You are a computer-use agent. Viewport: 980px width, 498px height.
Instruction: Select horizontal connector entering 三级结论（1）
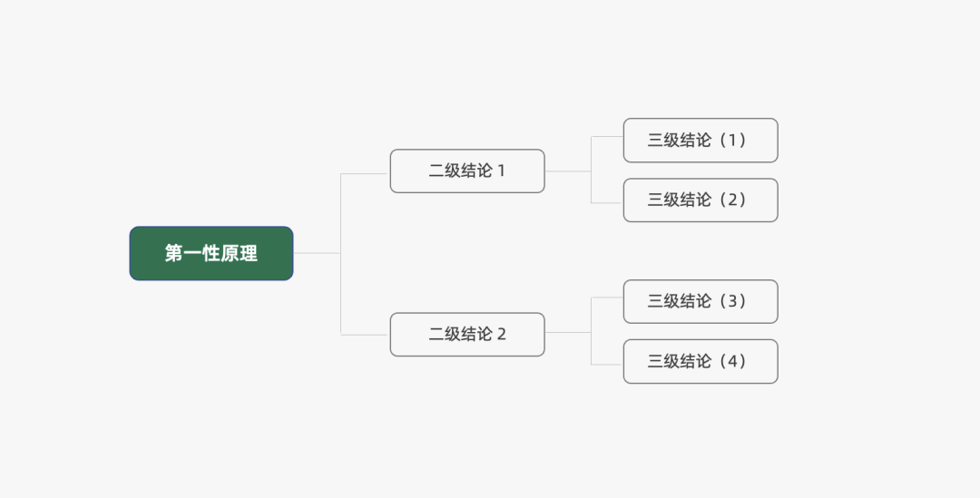coord(607,137)
